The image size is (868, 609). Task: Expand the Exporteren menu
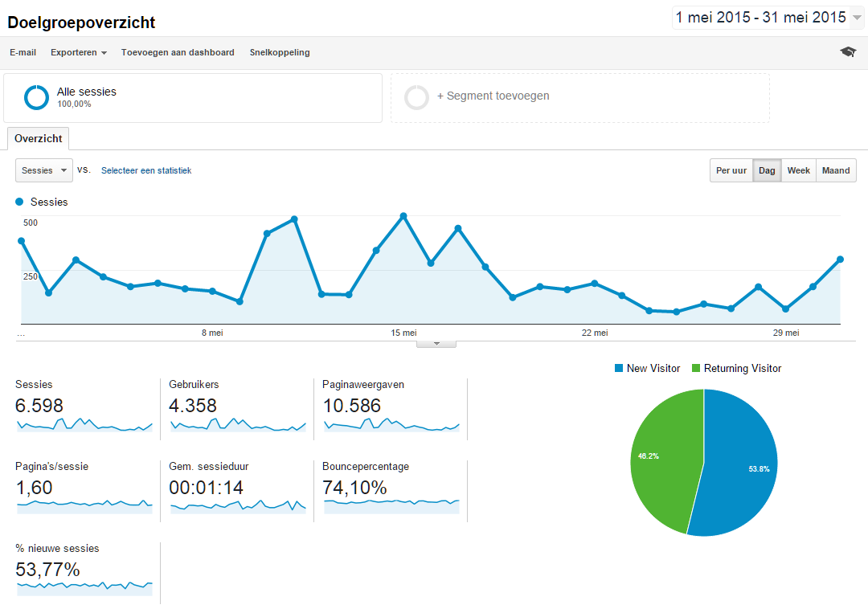(x=79, y=52)
